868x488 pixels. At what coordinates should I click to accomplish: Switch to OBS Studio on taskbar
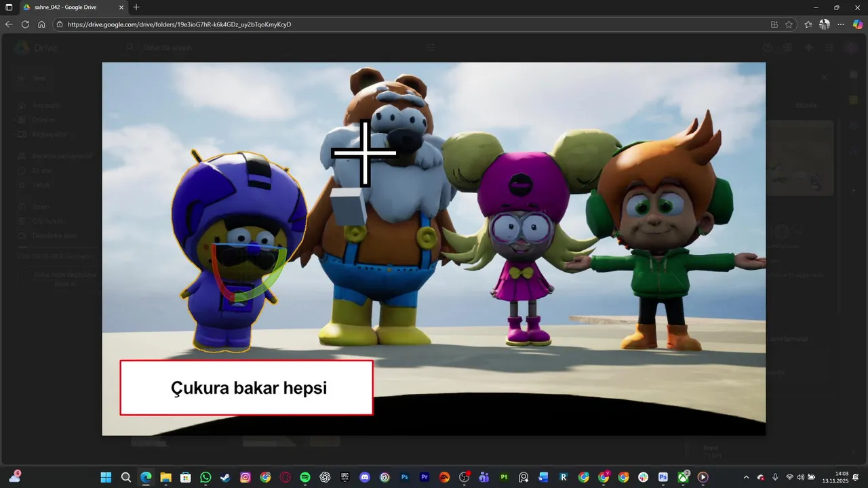[x=465, y=477]
